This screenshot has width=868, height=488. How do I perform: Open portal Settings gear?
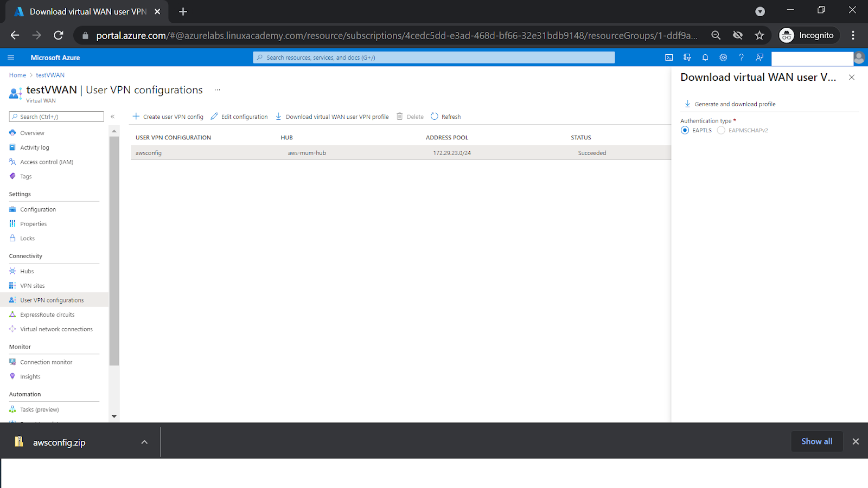723,57
